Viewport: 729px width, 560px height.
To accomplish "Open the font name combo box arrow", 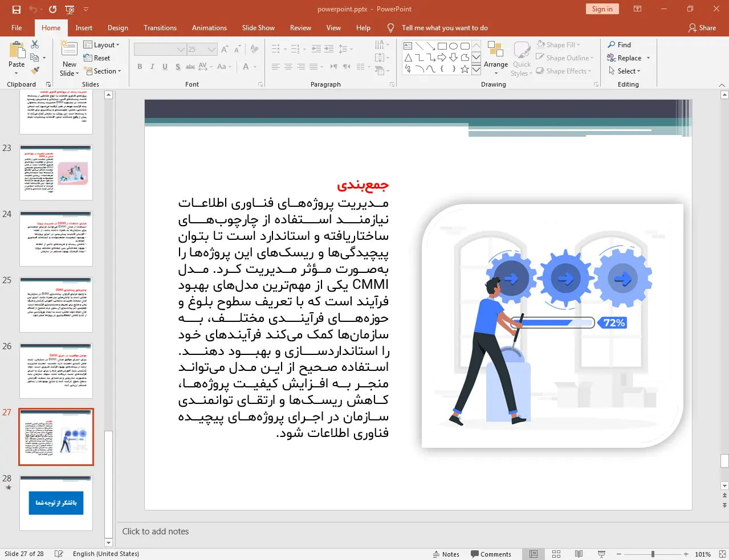I will pos(181,50).
